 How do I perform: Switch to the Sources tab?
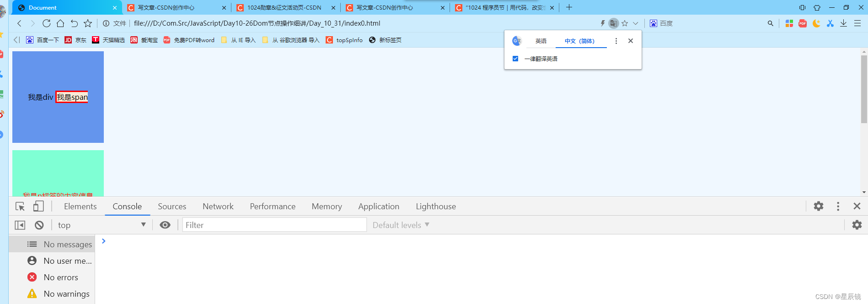pyautogui.click(x=172, y=206)
